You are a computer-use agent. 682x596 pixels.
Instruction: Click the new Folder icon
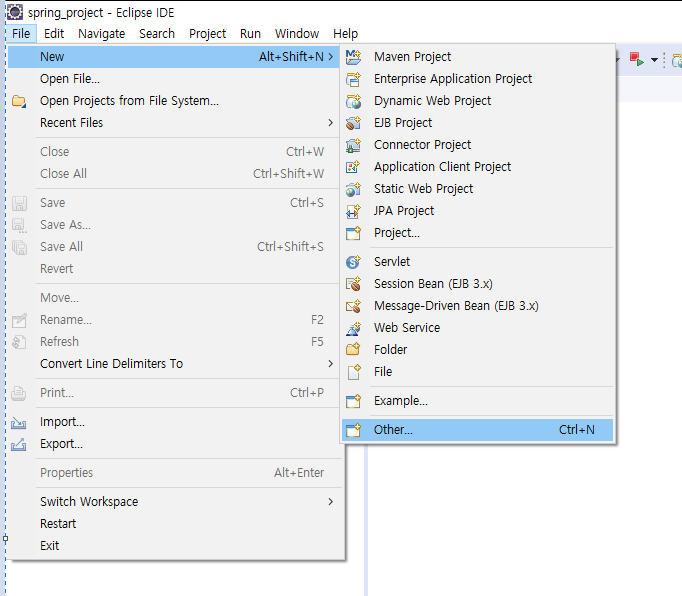tap(353, 350)
